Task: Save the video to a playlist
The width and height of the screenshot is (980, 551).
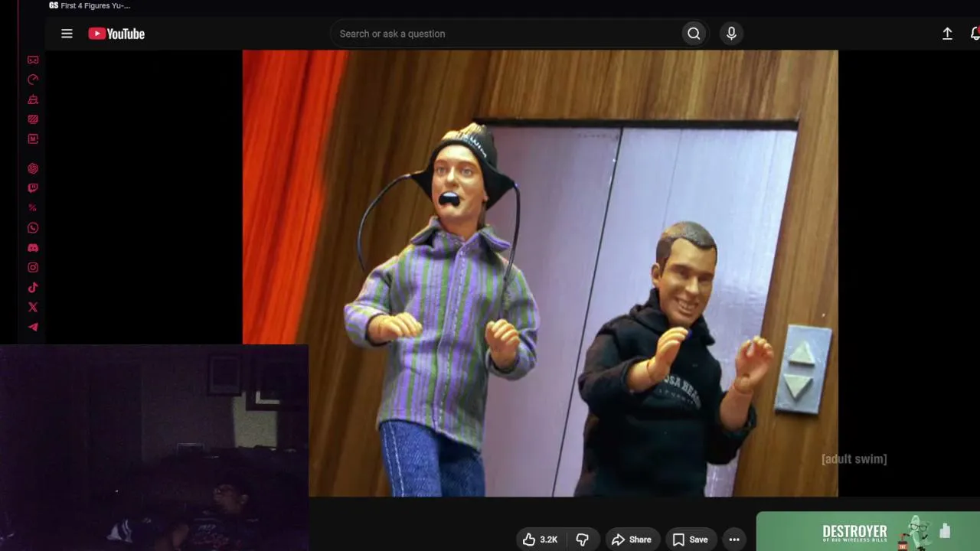Action: pyautogui.click(x=690, y=540)
